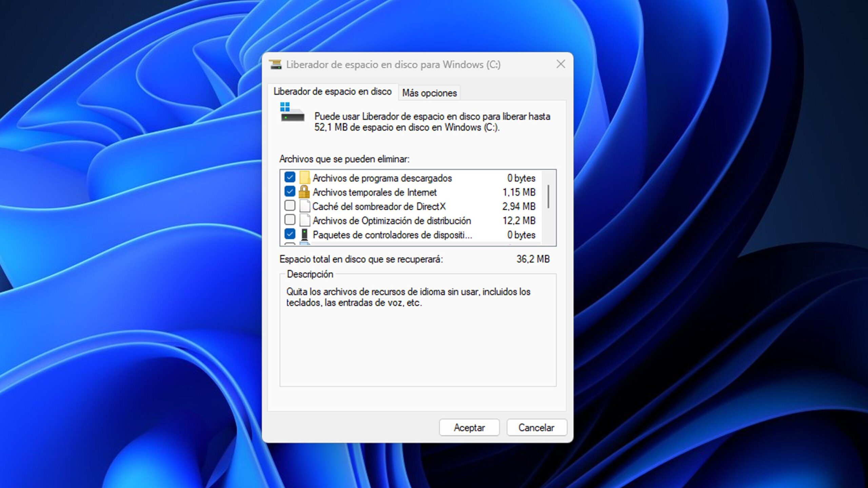Click the Disk Cleanup icon in the title bar
Screen dimensions: 868x488
pos(275,64)
